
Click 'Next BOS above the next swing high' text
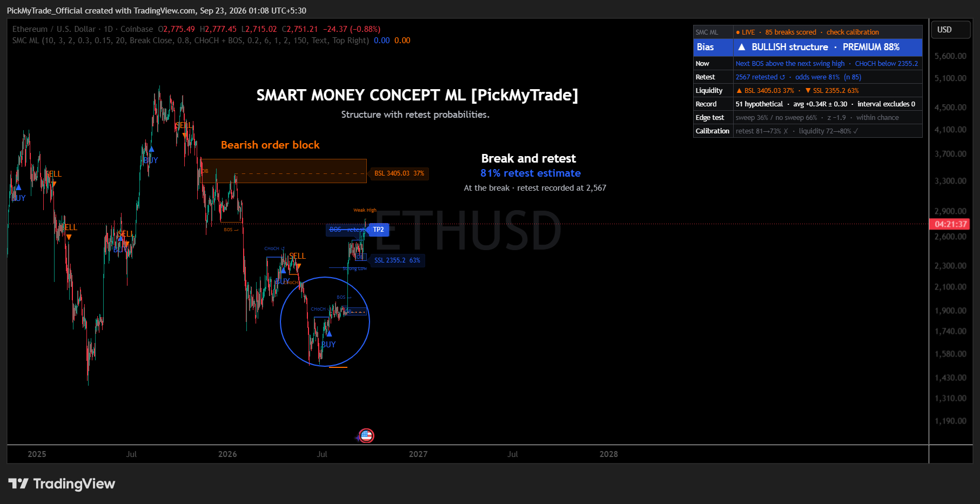[x=790, y=64]
